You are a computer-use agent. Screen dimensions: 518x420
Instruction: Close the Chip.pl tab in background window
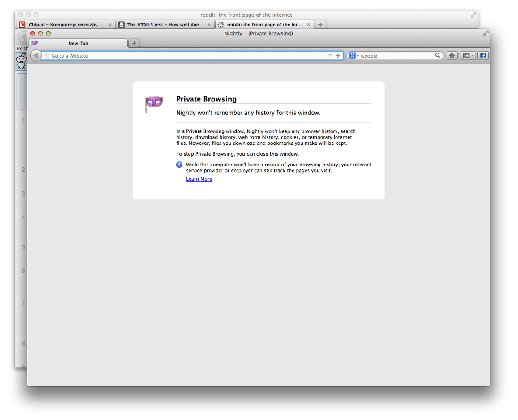tap(110, 24)
